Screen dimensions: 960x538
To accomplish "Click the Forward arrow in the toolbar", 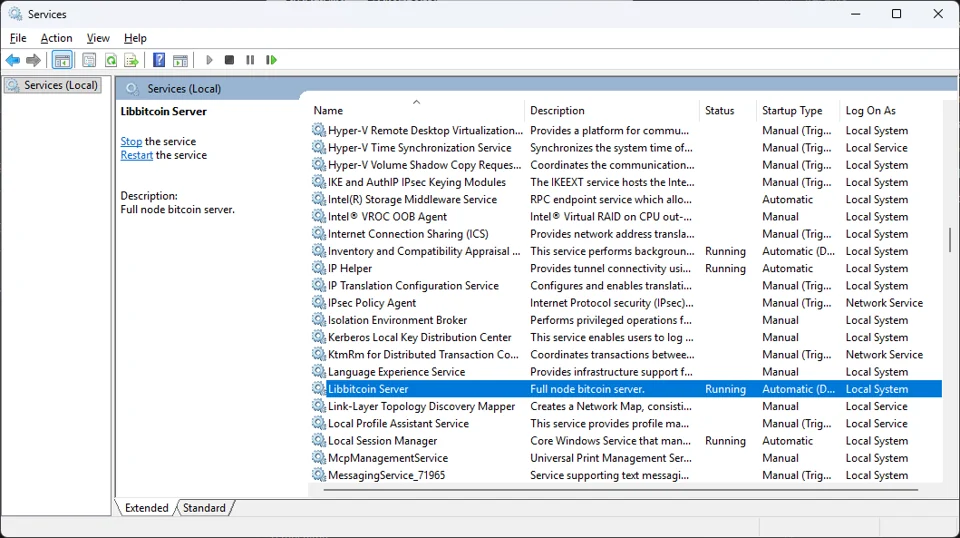I will (33, 60).
